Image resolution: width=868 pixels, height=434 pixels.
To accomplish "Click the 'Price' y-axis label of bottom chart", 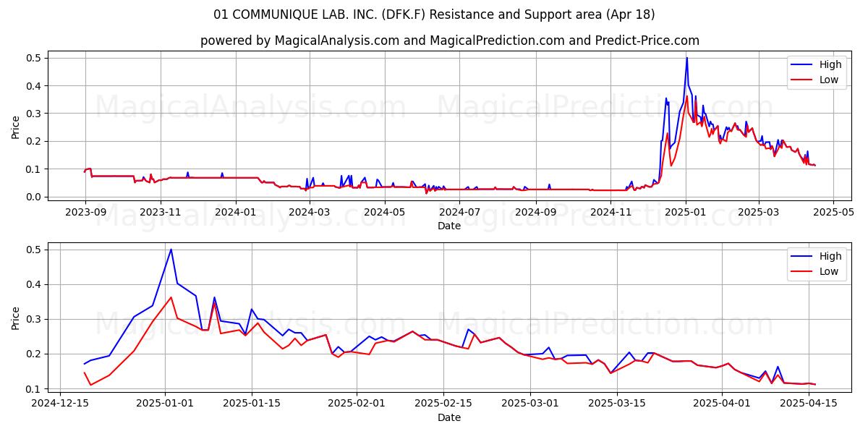I will coord(16,318).
